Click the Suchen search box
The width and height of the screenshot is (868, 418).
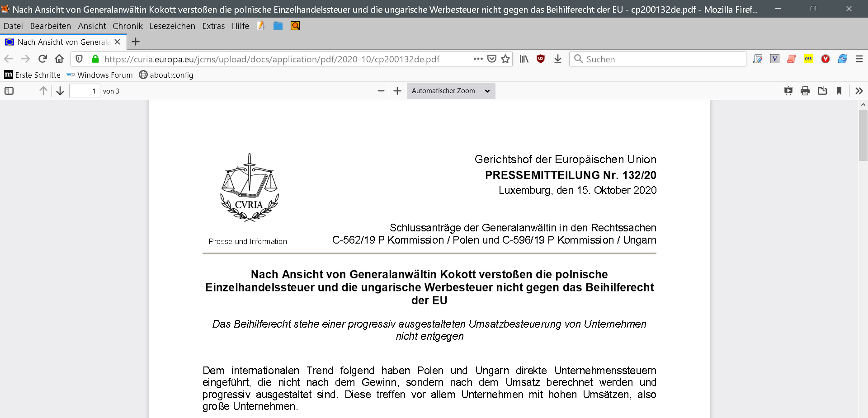658,59
